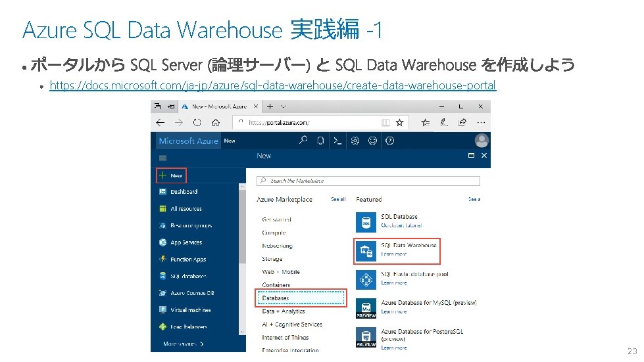644x362 pixels.
Task: Open the Favorites hub icon
Action: 426,122
